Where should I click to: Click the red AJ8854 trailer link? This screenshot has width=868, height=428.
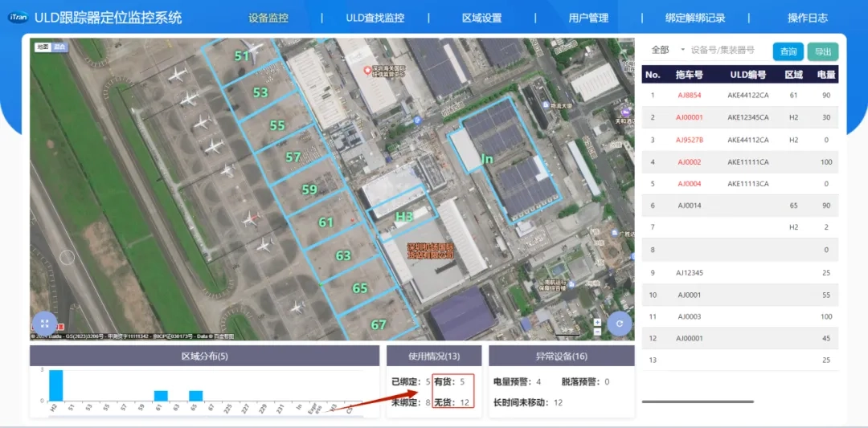tap(689, 95)
